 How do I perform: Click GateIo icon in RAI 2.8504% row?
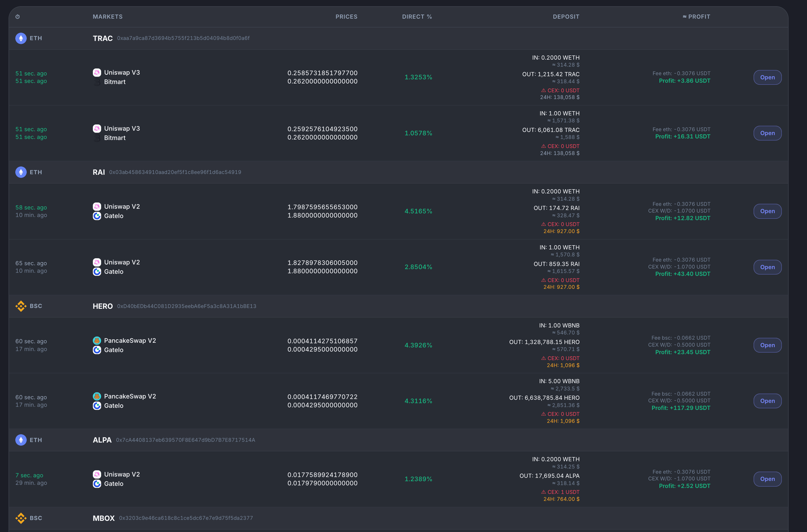click(x=97, y=272)
